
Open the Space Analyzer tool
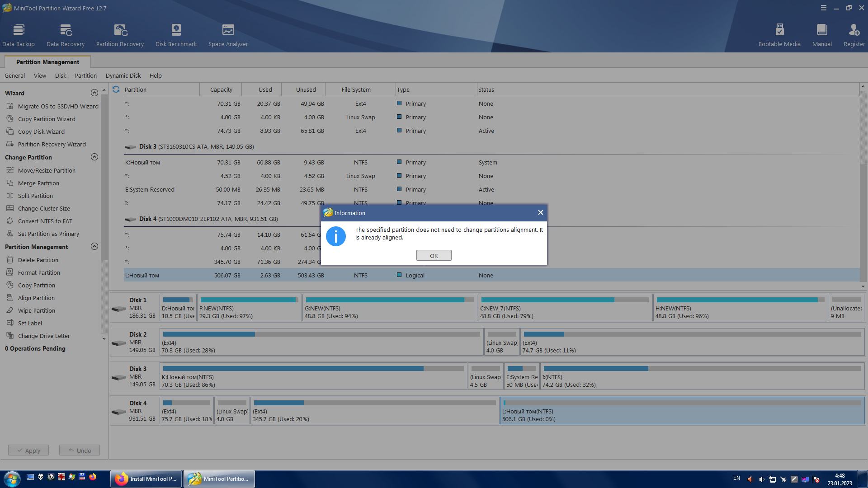[228, 35]
